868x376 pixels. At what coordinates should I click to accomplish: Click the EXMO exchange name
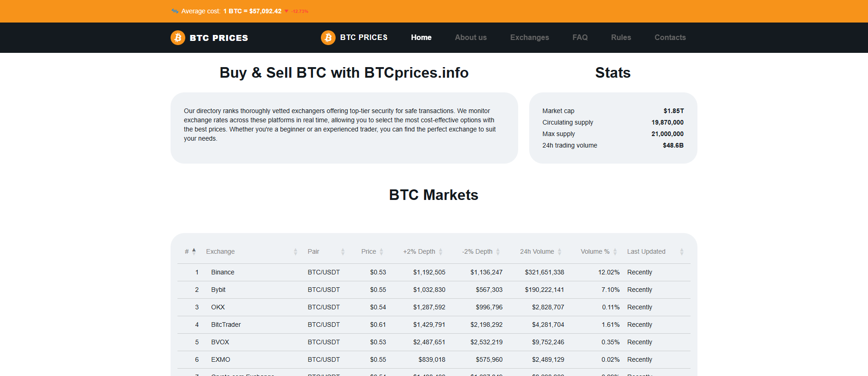pyautogui.click(x=221, y=359)
